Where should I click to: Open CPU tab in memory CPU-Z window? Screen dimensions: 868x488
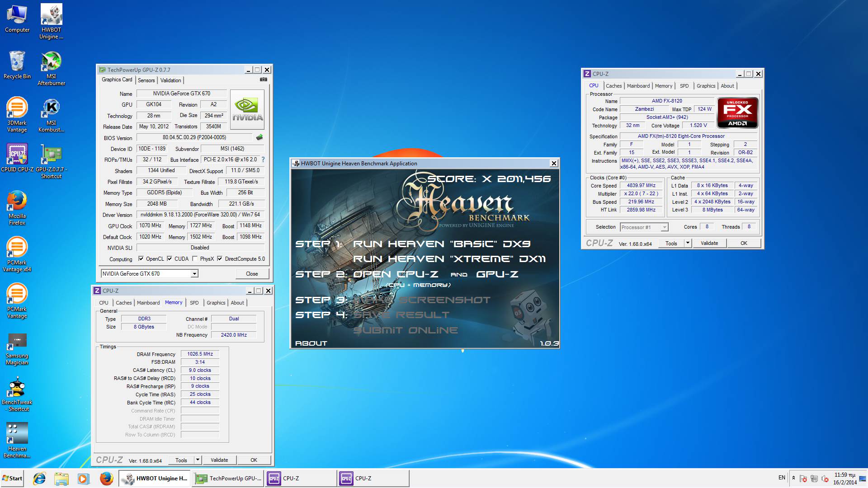pos(104,303)
